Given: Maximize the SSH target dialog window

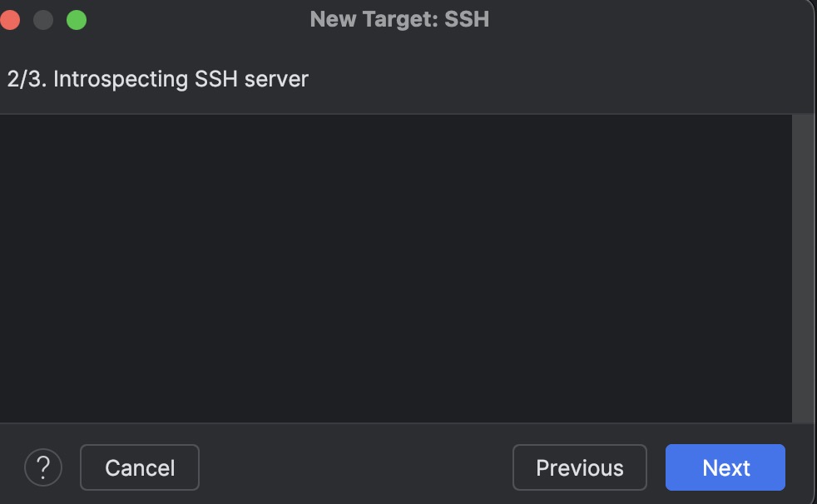Looking at the screenshot, I should pyautogui.click(x=77, y=20).
